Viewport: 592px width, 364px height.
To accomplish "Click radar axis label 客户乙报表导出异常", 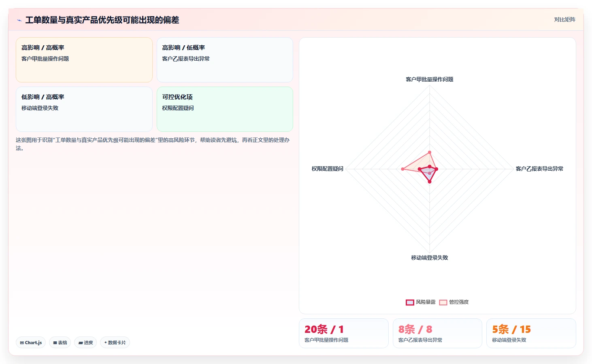I will coord(539,169).
